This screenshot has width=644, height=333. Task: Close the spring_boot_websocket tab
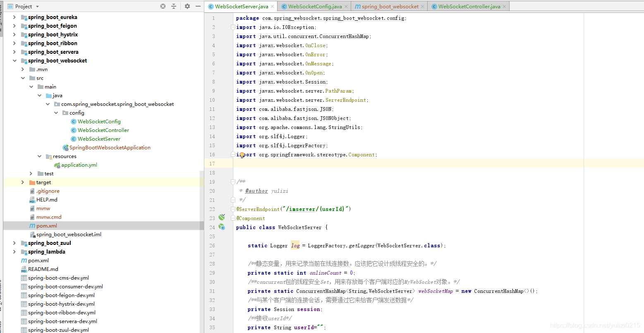(422, 7)
